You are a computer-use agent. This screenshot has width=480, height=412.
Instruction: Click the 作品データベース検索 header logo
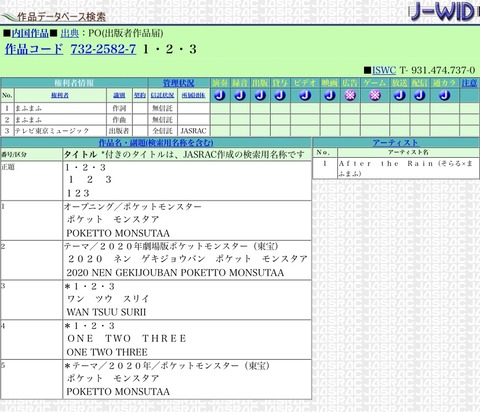(54, 16)
